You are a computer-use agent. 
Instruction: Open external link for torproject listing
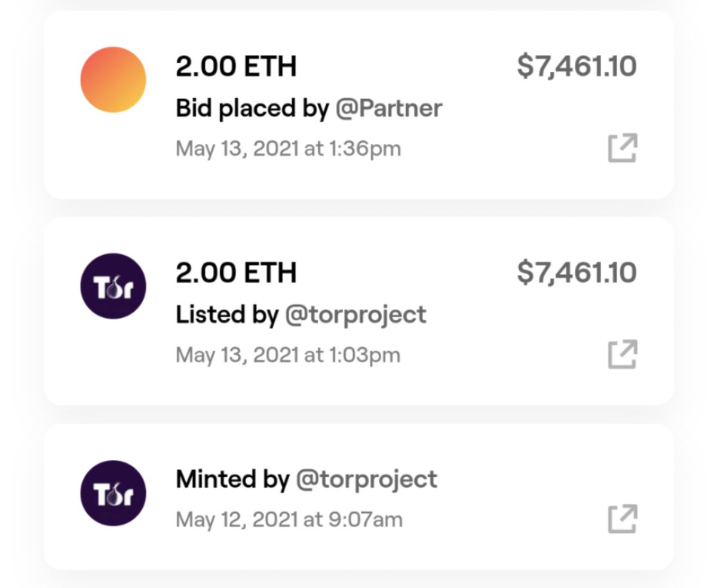coord(623,354)
